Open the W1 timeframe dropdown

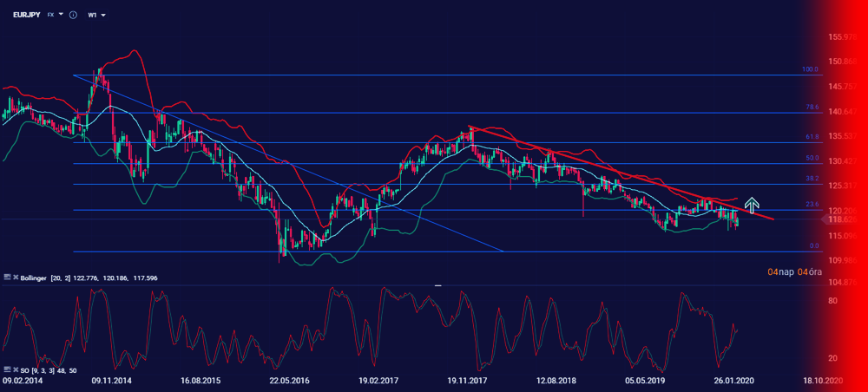(95, 15)
